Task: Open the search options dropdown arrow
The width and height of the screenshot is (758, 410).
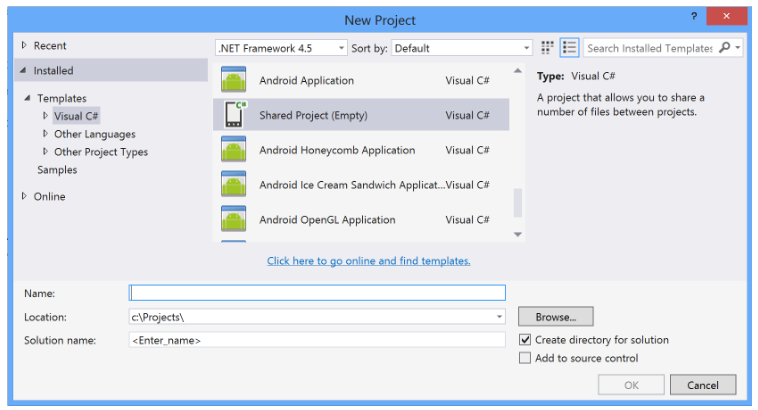Action: [x=738, y=47]
